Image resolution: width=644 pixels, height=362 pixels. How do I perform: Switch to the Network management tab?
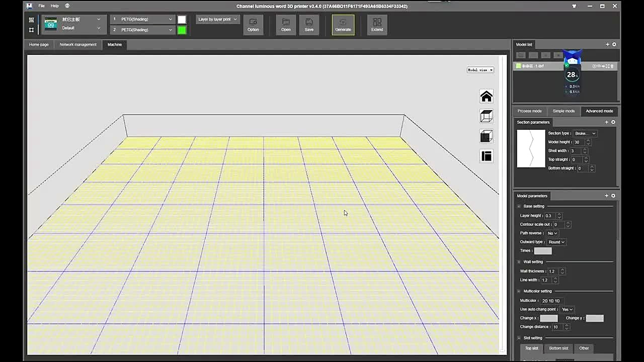[78, 44]
